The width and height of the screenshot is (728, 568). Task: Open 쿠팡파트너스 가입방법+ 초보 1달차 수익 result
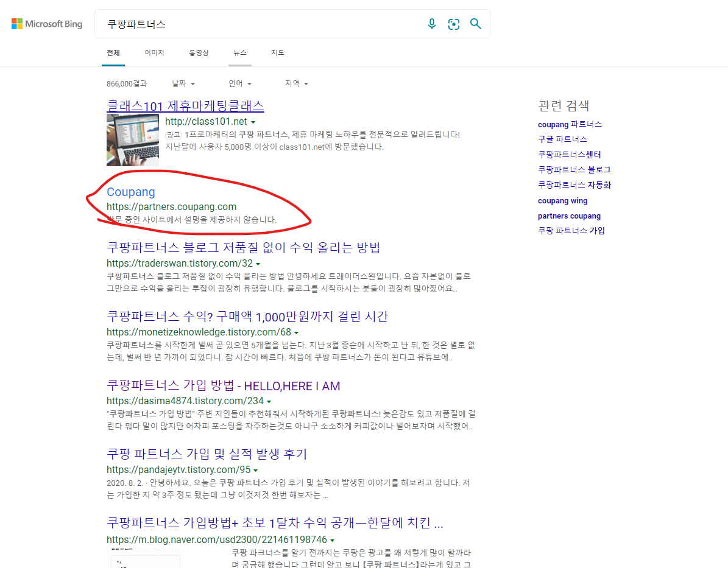pyautogui.click(x=275, y=522)
